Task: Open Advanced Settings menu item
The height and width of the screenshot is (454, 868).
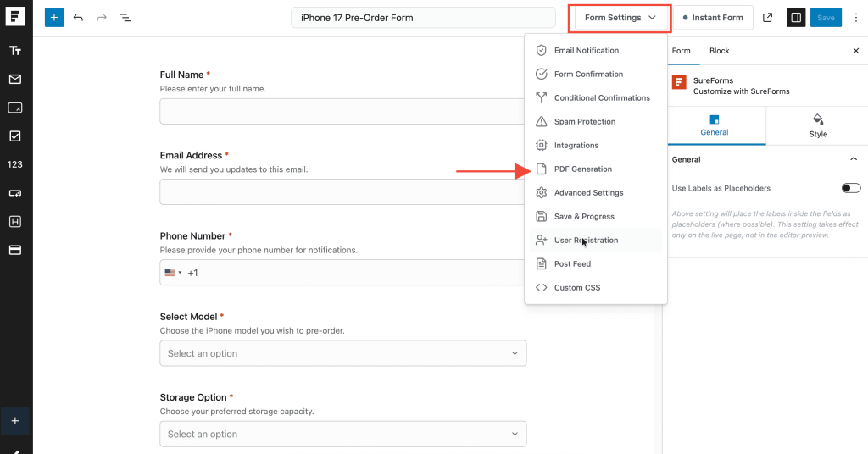Action: pos(596,193)
